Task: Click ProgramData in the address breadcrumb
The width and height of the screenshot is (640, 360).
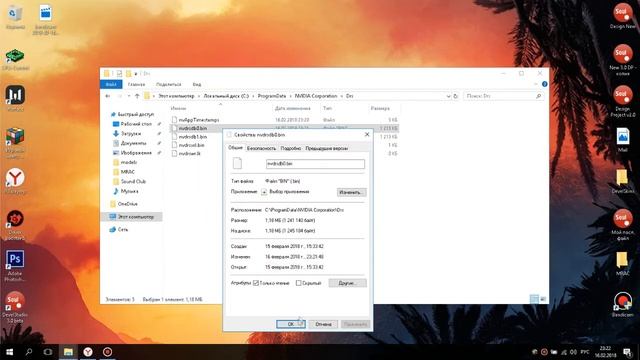Action: click(x=272, y=96)
